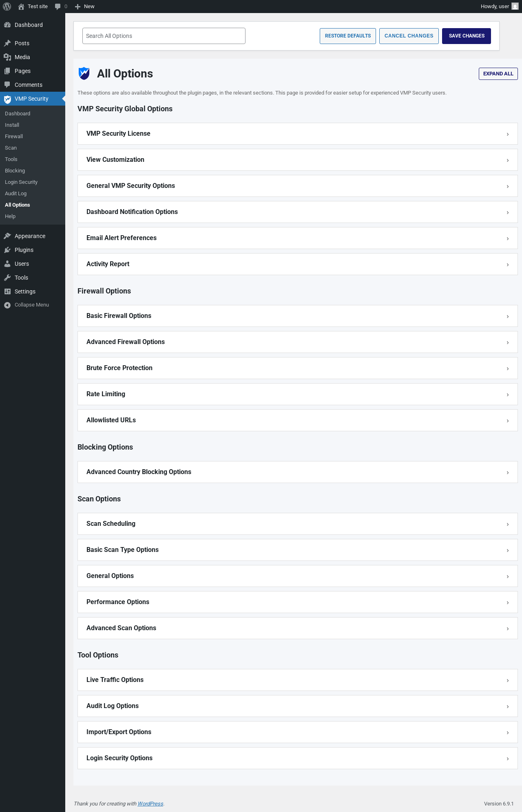Click the blue shield logo by All Options

pos(84,73)
